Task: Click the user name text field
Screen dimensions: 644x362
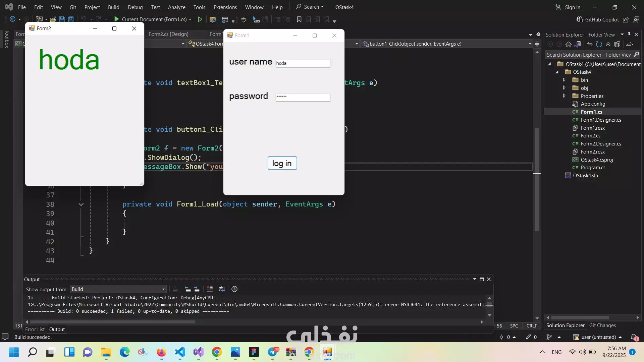Action: (303, 63)
